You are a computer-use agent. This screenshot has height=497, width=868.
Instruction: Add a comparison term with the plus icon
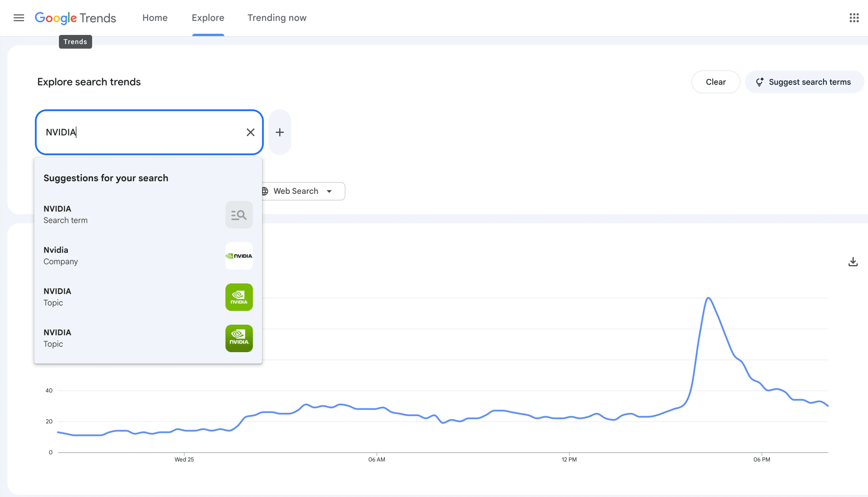pos(280,132)
